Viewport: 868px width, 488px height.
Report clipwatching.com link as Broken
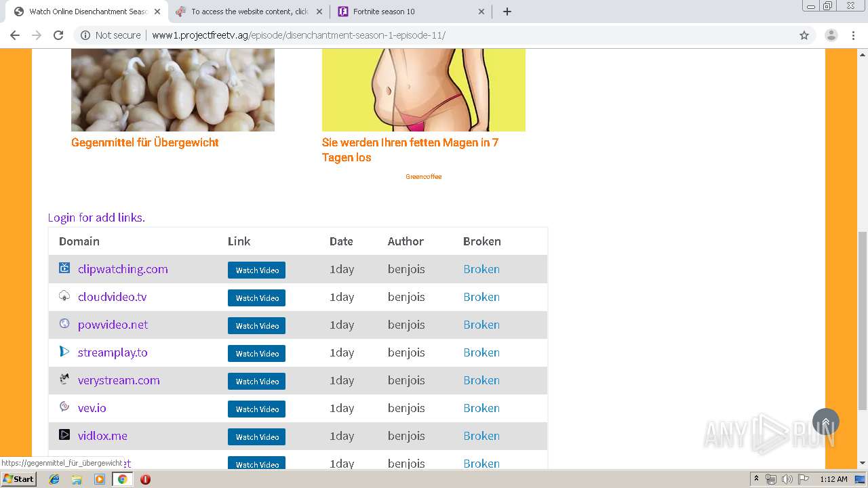[481, 269]
